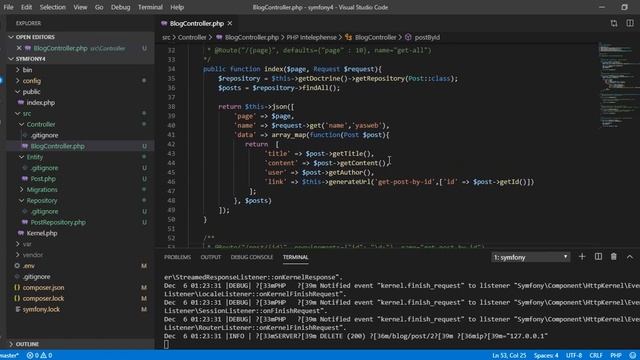This screenshot has width=640, height=360.
Task: Expand the var folder
Action: tap(27, 244)
